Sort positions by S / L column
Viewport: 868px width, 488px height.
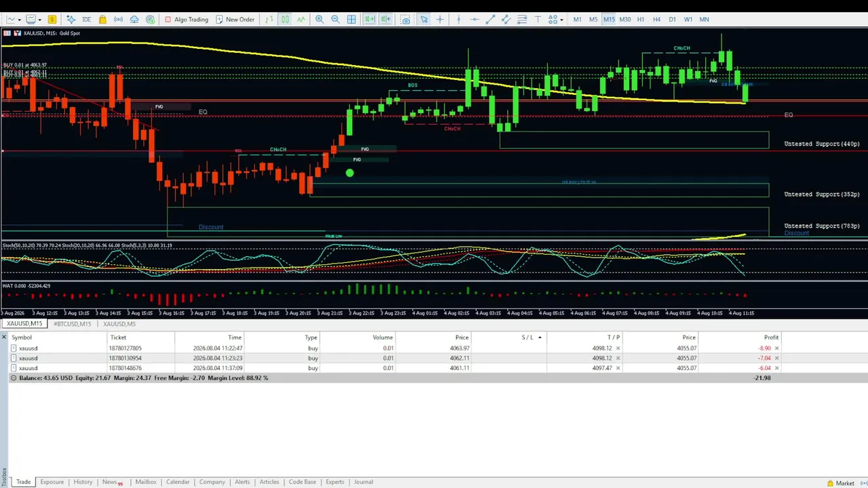(531, 338)
